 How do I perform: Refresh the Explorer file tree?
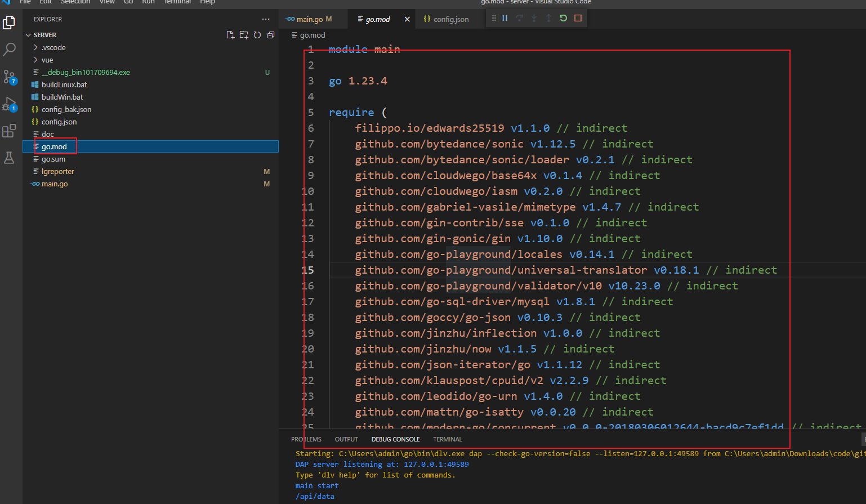coord(257,35)
